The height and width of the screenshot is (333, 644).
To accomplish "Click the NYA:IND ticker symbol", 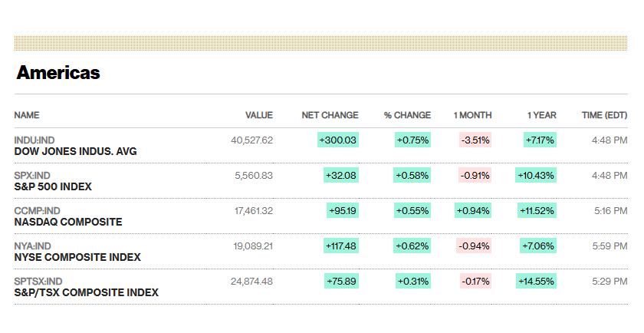I will [x=32, y=246].
